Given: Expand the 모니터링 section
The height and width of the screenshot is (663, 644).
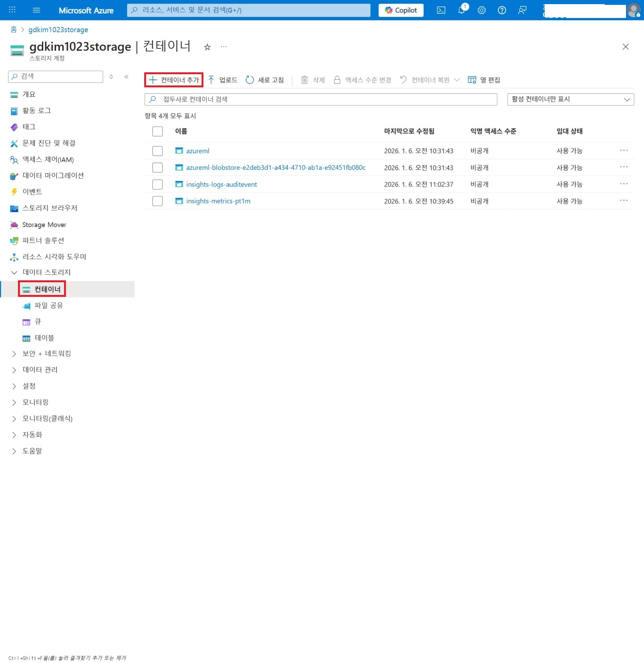Looking at the screenshot, I should [14, 403].
